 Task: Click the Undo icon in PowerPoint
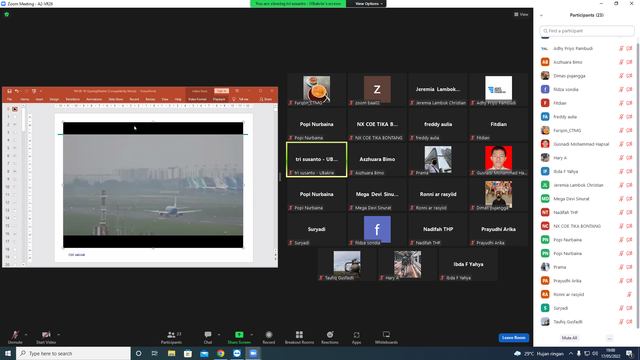click(x=17, y=91)
